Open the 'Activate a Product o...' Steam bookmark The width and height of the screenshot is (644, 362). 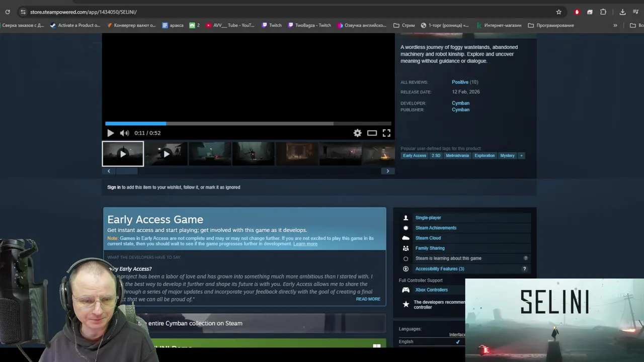(x=75, y=25)
